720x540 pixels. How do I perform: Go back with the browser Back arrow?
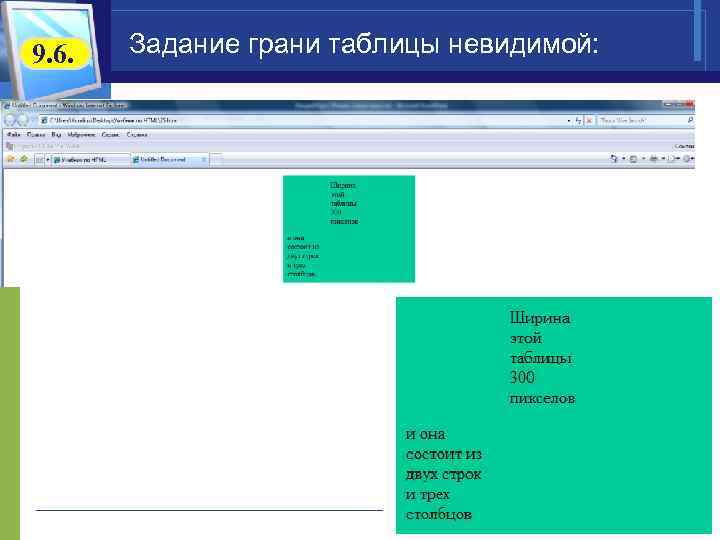pyautogui.click(x=10, y=120)
